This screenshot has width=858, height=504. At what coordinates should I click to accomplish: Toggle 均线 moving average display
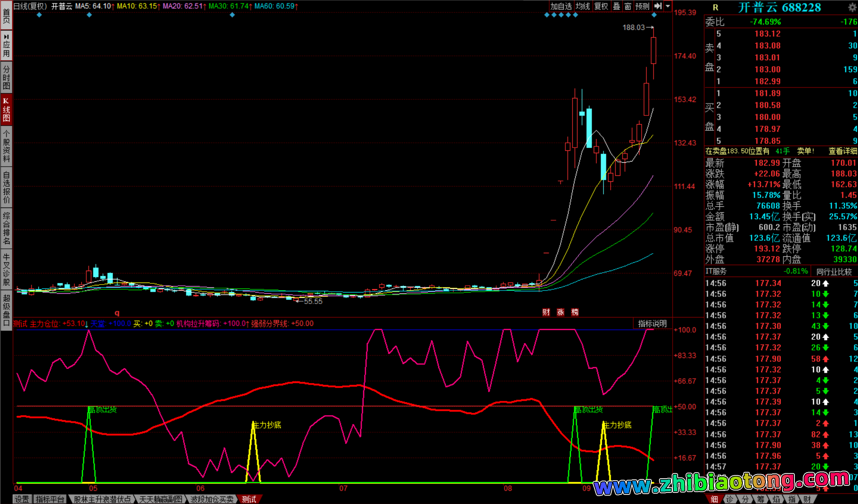coord(583,6)
